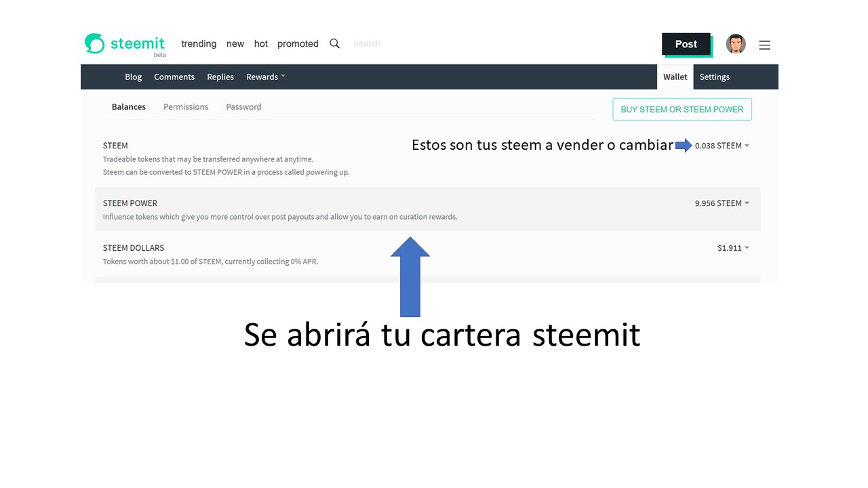Image resolution: width=868 pixels, height=488 pixels.
Task: Expand the 9.956 STEEM power dropdown
Action: click(722, 203)
